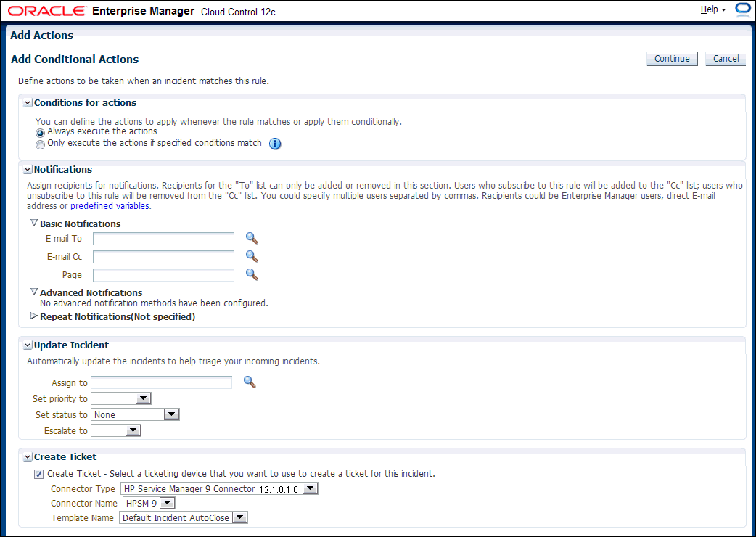The width and height of the screenshot is (756, 537).
Task: Expand the Repeat Notifications section
Action: pyautogui.click(x=33, y=316)
